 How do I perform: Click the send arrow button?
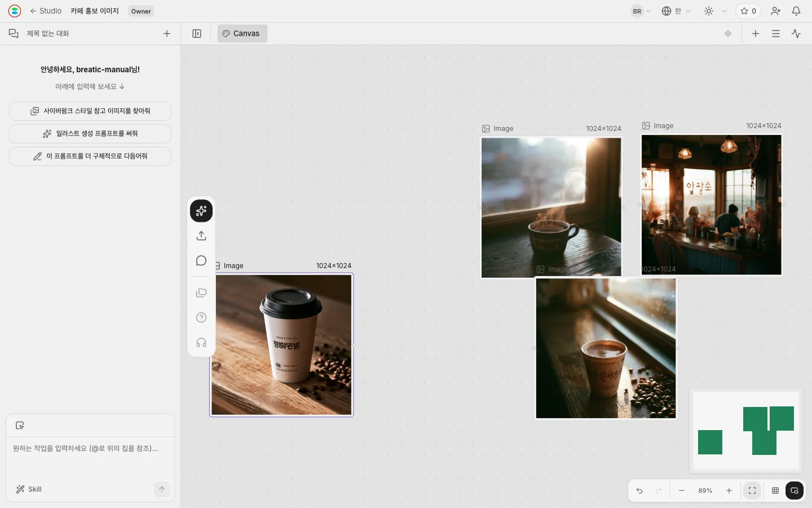(162, 489)
